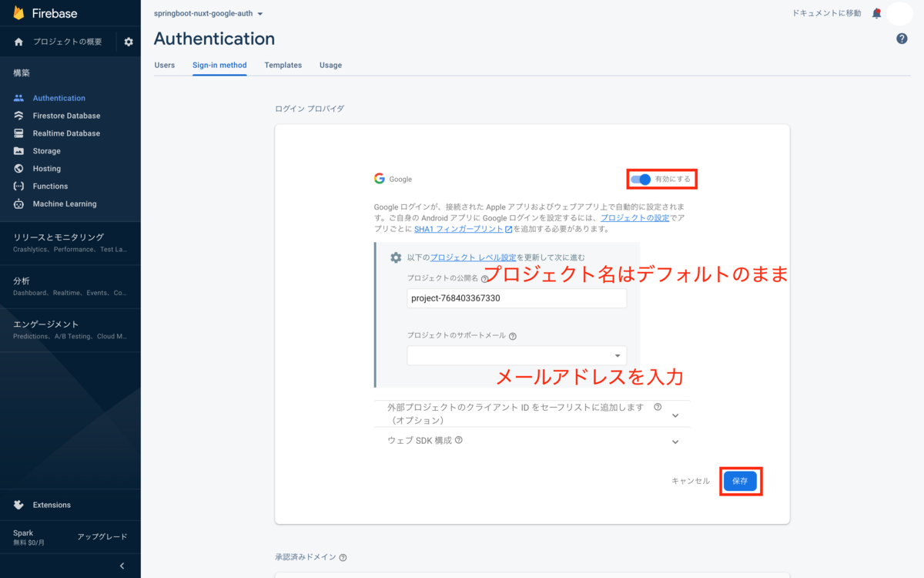
Task: Click the user account avatar
Action: 899,13
